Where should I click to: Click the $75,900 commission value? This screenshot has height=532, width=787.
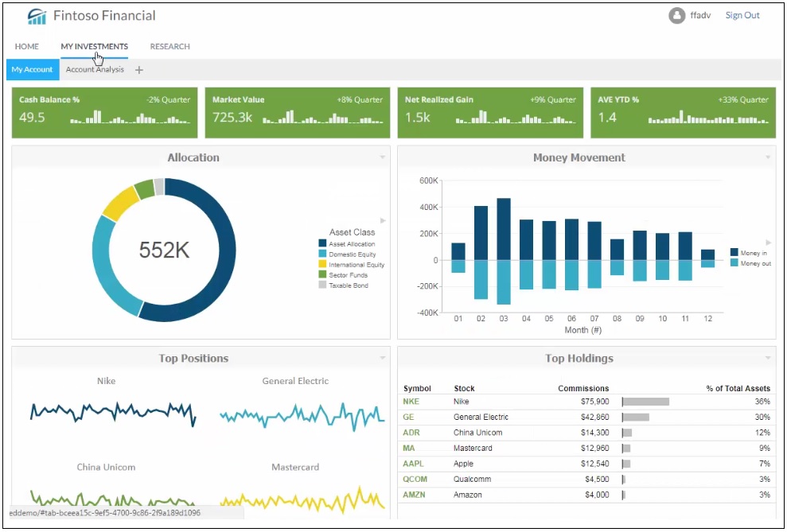click(x=594, y=402)
